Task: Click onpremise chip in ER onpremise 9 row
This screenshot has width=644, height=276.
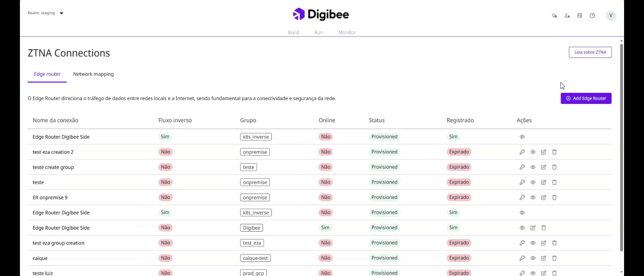Action: (x=255, y=197)
